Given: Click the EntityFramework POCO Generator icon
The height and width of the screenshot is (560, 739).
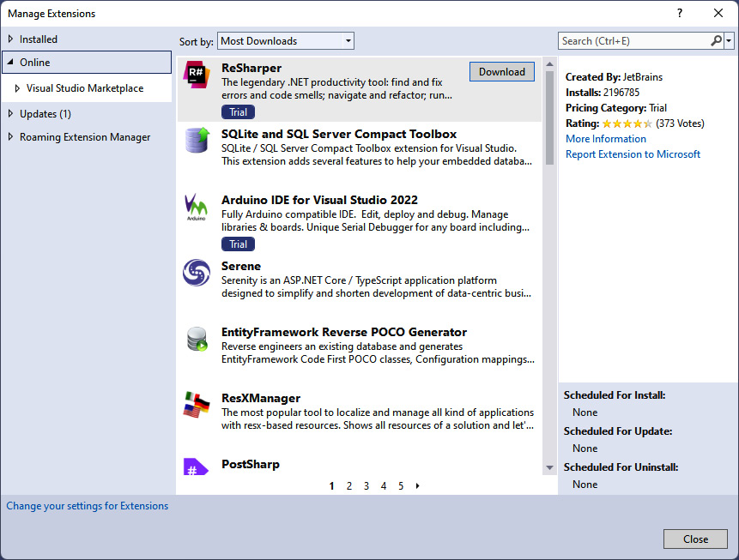Looking at the screenshot, I should coord(197,339).
